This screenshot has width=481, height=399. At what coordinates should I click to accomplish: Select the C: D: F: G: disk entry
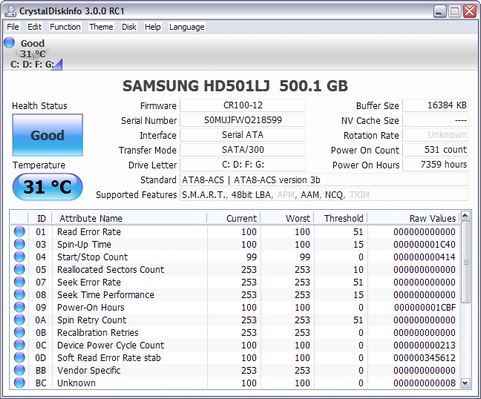click(x=32, y=64)
